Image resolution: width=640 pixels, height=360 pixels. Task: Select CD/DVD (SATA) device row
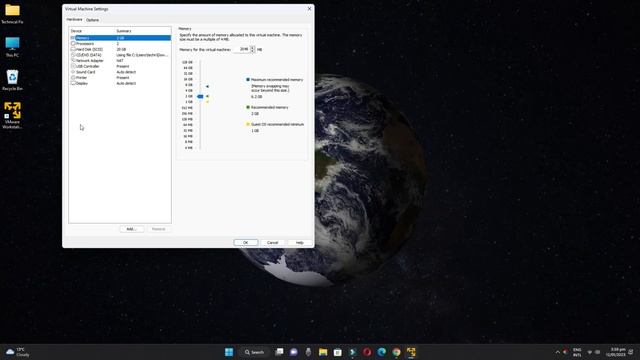(x=120, y=55)
